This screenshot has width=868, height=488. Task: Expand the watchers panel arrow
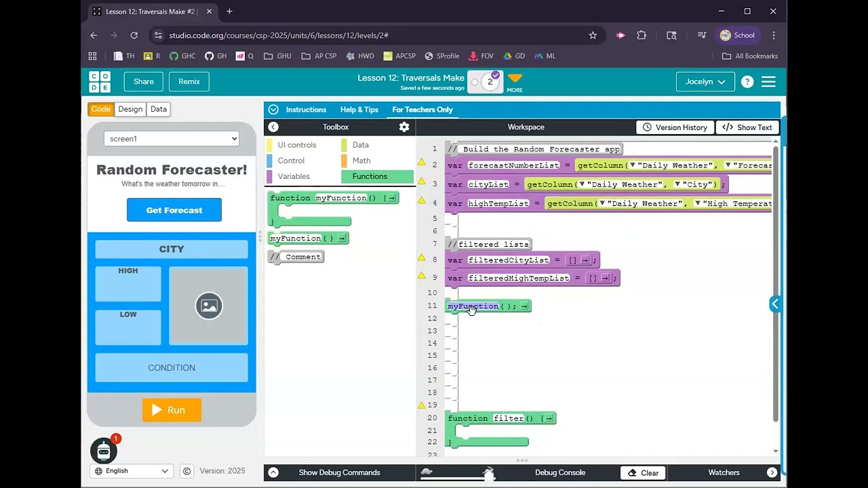[x=772, y=472]
